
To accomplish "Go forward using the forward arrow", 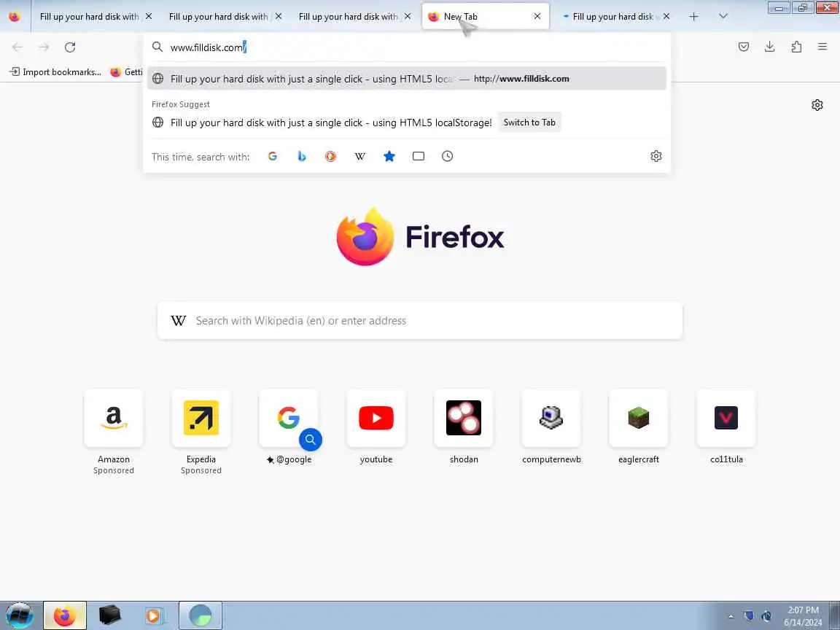I will coord(44,47).
